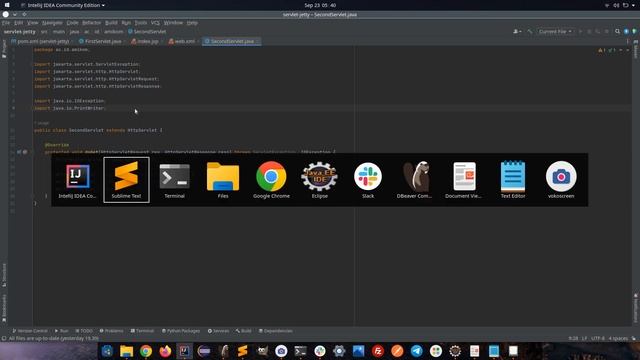Open the Run menu

(x=126, y=23)
